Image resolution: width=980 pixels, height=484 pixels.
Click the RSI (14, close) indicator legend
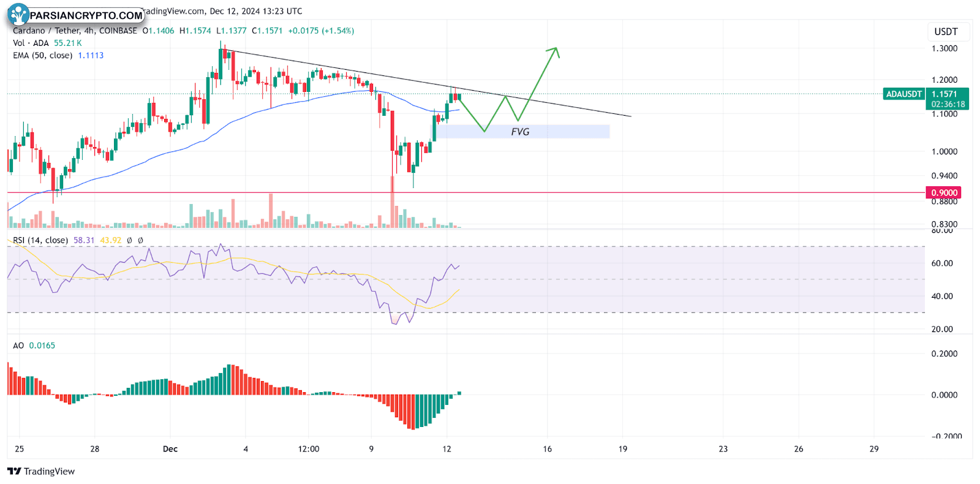pos(40,240)
